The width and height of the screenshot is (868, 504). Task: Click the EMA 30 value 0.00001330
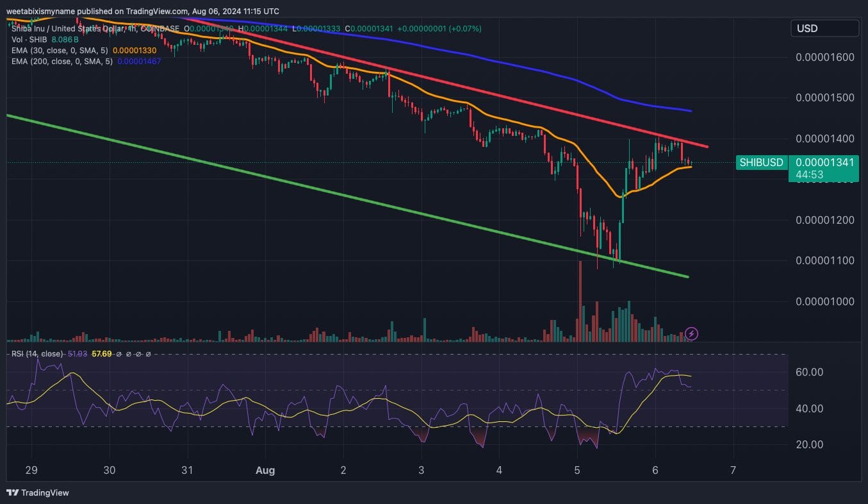(135, 50)
